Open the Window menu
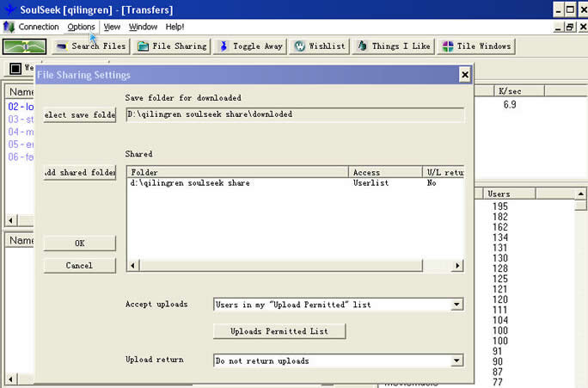Viewport: 588px width, 388px height. pos(143,27)
